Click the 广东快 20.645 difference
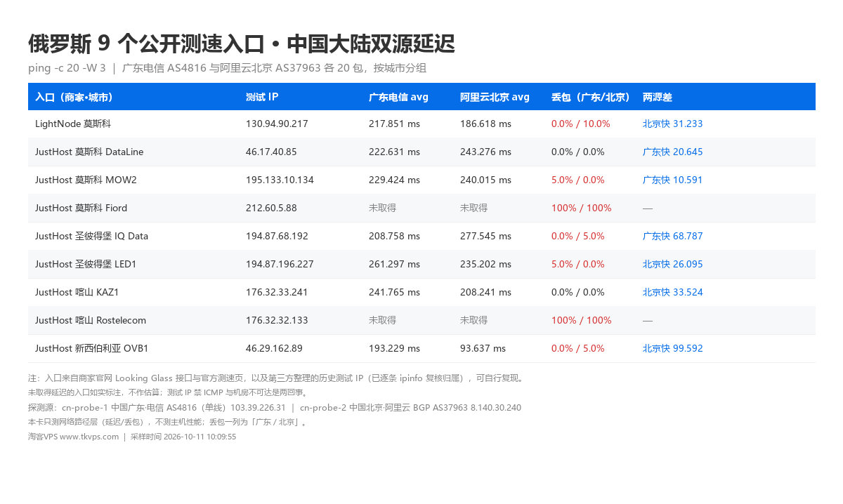 672,152
